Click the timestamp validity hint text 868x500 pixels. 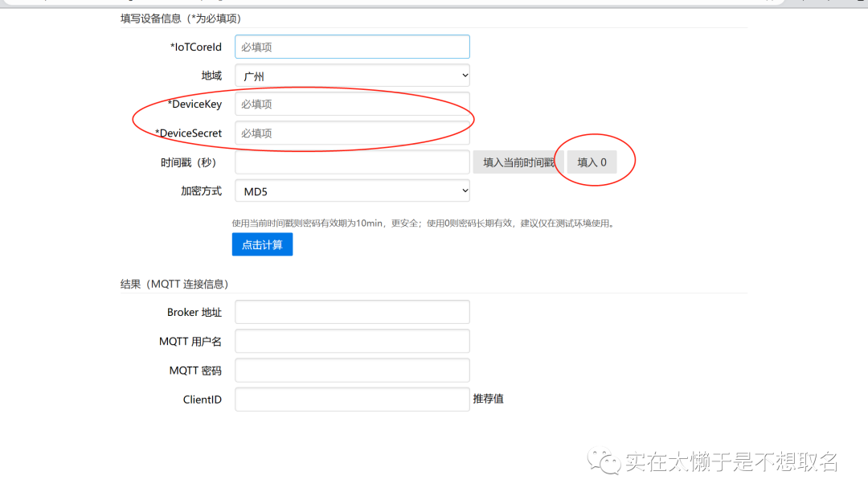point(423,223)
